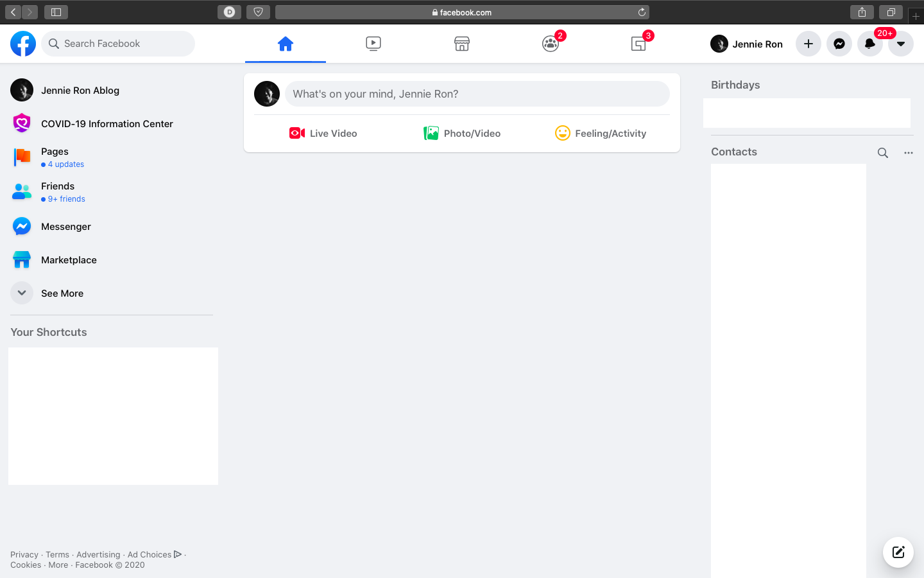Open Messenger in the left sidebar

click(x=112, y=226)
